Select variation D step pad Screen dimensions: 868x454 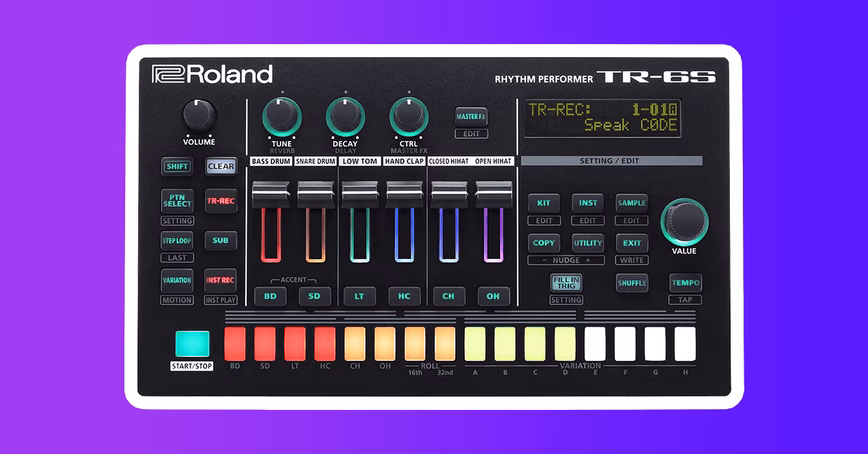point(565,344)
